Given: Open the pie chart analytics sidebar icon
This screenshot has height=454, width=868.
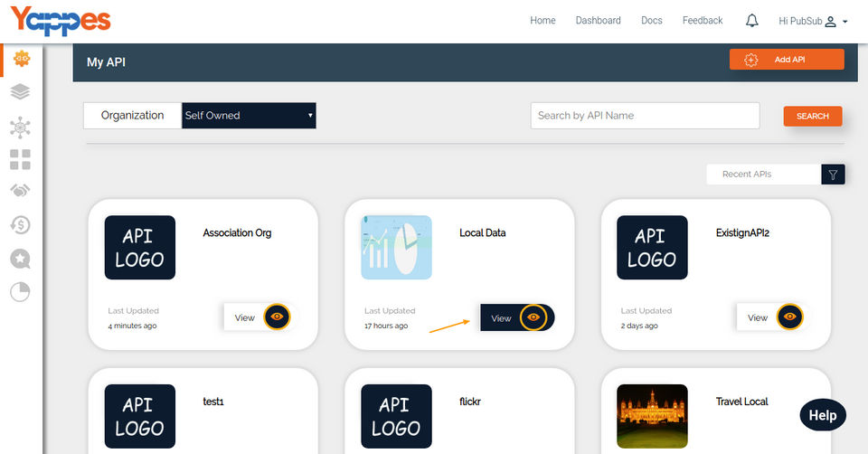Looking at the screenshot, I should coord(20,292).
